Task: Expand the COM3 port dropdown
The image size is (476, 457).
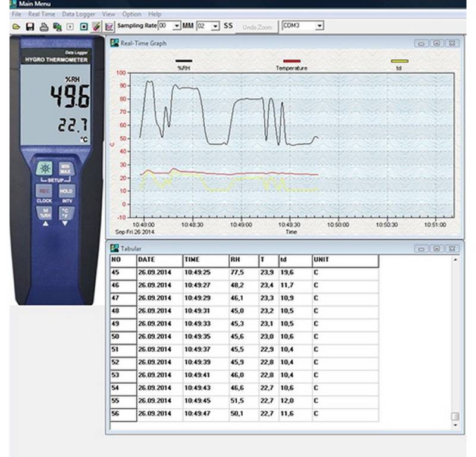Action: tap(320, 26)
